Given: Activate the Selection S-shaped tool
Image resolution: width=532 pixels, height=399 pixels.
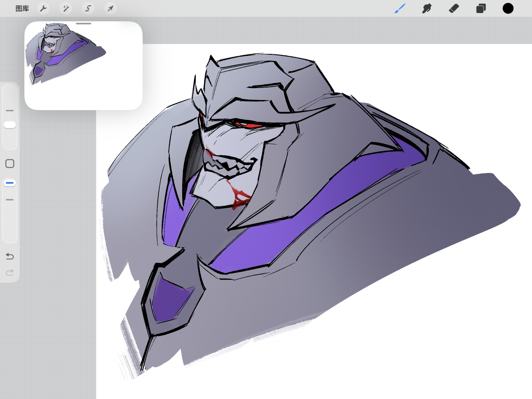Looking at the screenshot, I should pyautogui.click(x=88, y=9).
